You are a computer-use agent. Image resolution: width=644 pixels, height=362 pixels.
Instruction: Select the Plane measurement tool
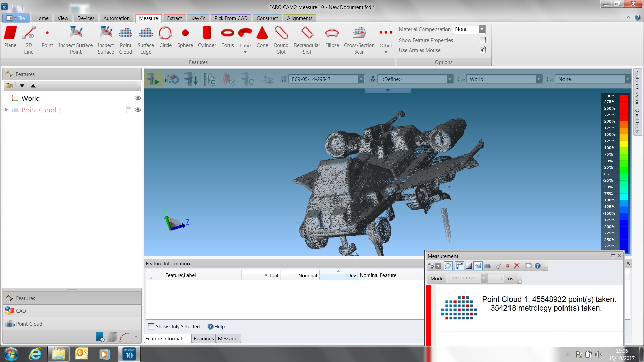[10, 37]
